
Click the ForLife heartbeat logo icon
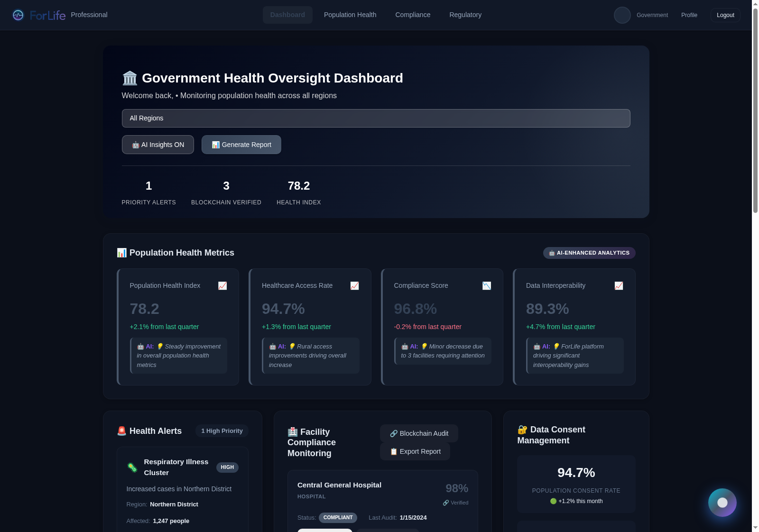click(x=18, y=15)
